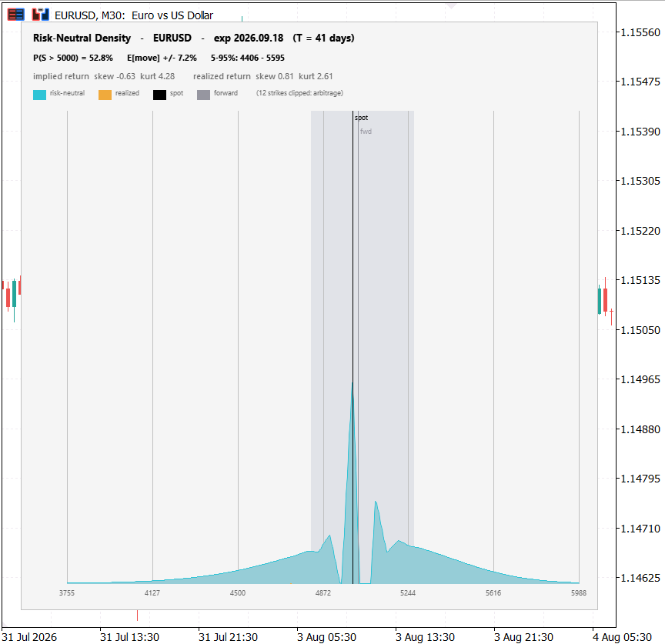This screenshot has height=644, width=665.
Task: Click the price scale value 1.15135
Action: coord(640,280)
